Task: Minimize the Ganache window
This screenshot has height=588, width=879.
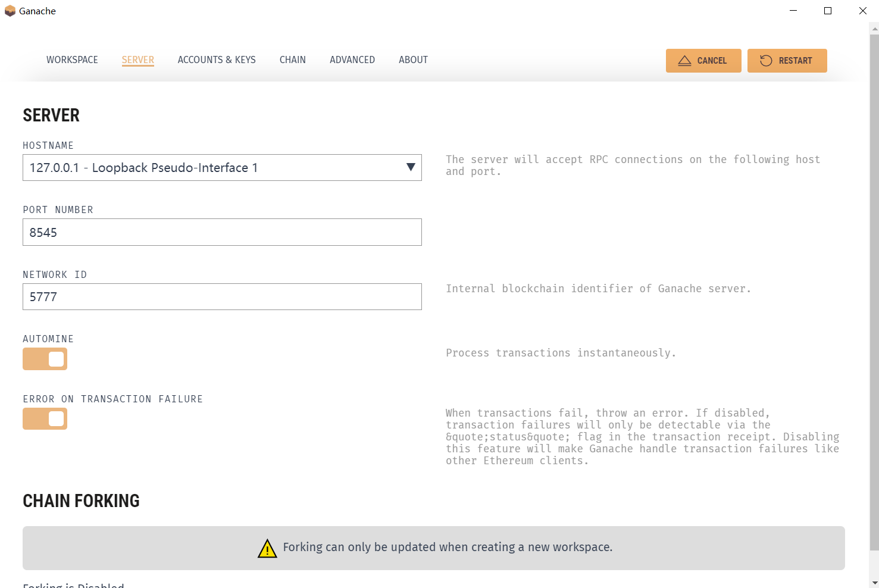Action: (793, 11)
